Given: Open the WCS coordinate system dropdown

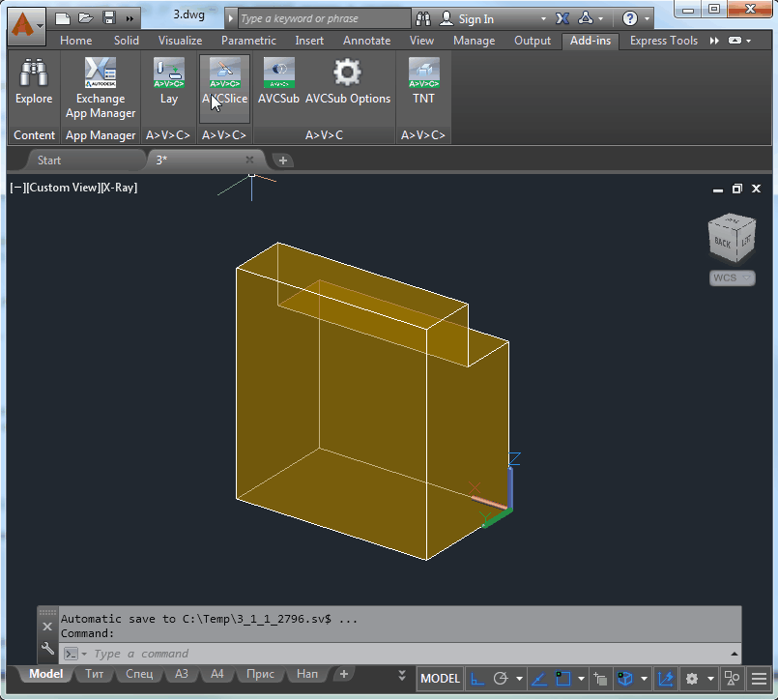Looking at the screenshot, I should [731, 278].
